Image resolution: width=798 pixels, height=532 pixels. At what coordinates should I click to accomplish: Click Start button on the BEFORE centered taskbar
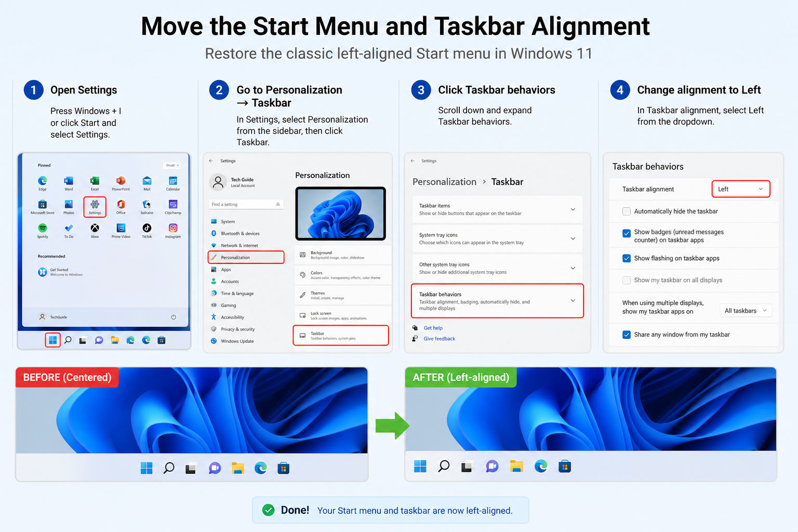coord(147,468)
